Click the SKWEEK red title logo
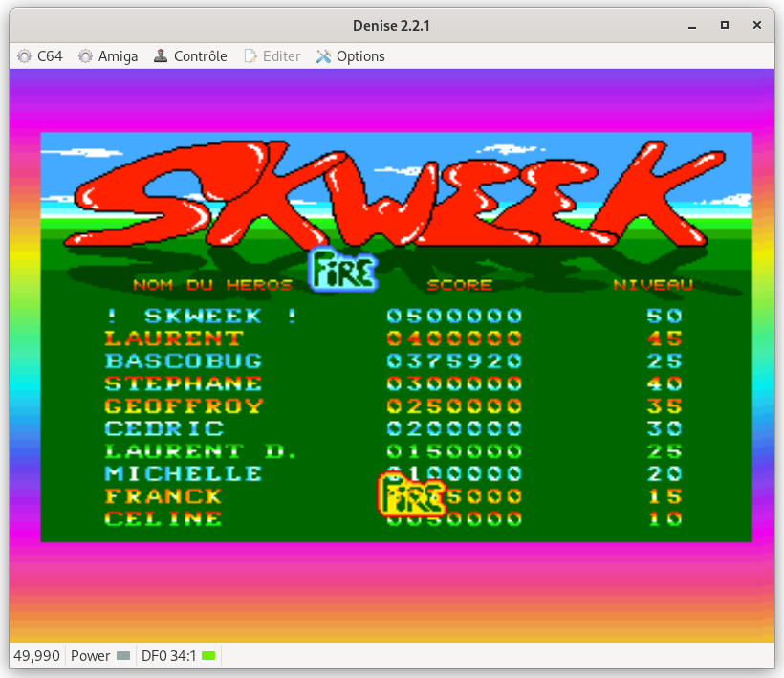 click(395, 194)
